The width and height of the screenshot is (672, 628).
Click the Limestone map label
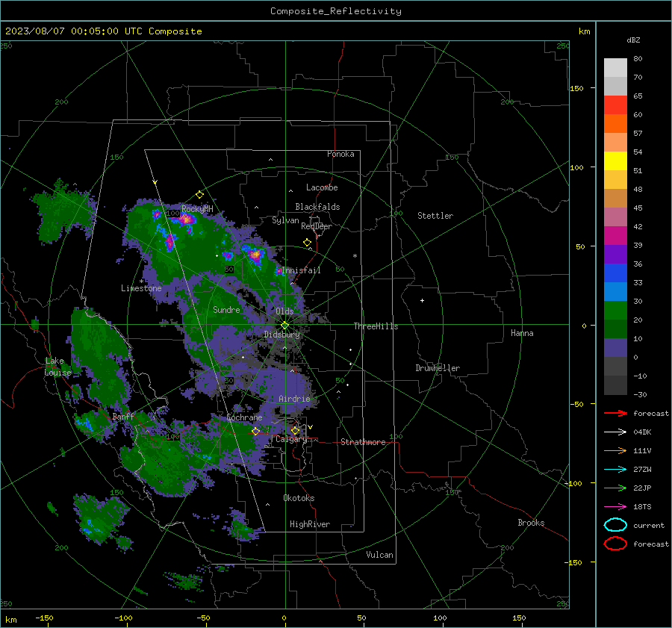(x=141, y=288)
